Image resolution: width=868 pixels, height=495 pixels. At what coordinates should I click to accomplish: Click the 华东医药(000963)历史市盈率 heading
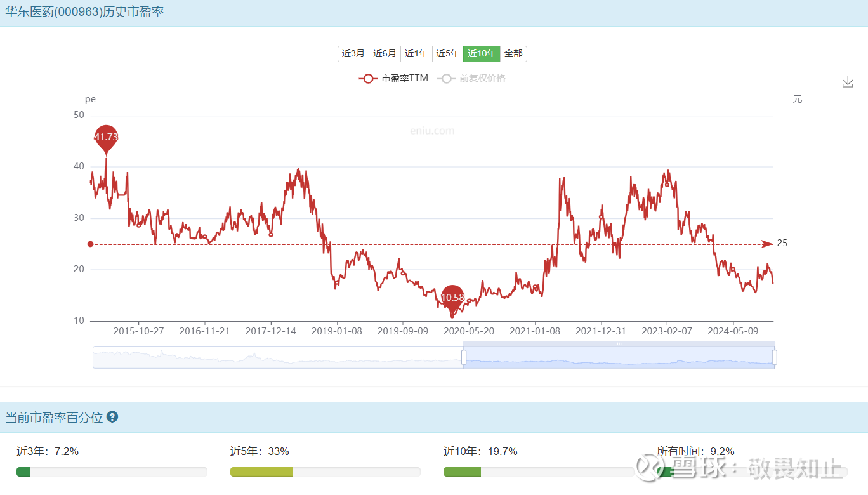click(x=85, y=11)
